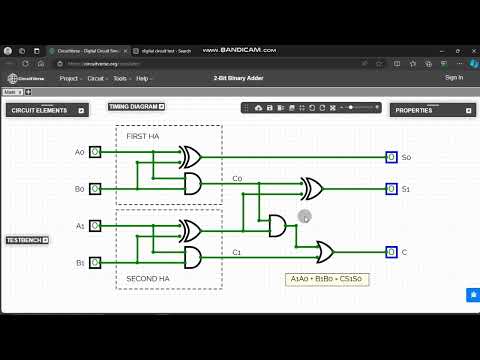The image size is (480, 360).
Task: Select the second HA AND gate
Action: pyautogui.click(x=193, y=257)
